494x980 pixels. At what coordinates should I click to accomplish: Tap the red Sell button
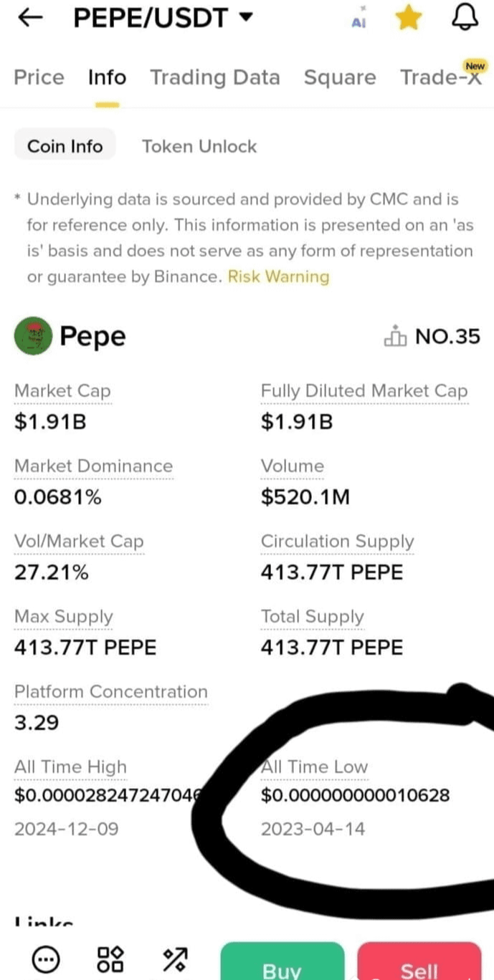[x=419, y=964]
